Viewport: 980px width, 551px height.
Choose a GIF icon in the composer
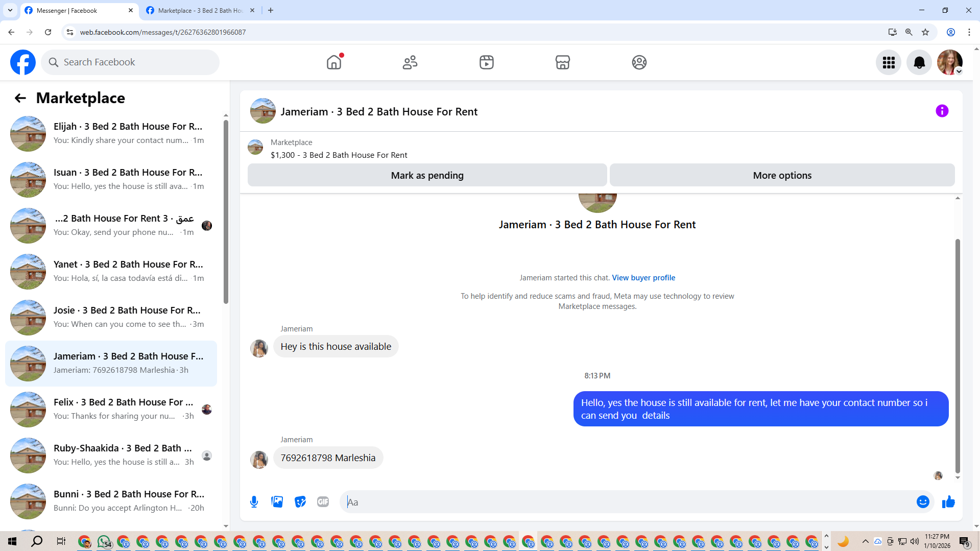point(323,502)
